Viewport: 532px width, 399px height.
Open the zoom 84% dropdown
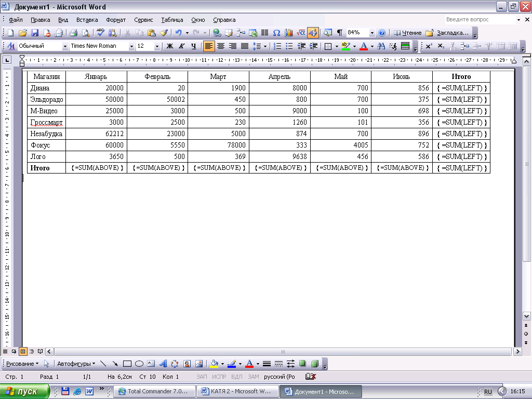372,33
